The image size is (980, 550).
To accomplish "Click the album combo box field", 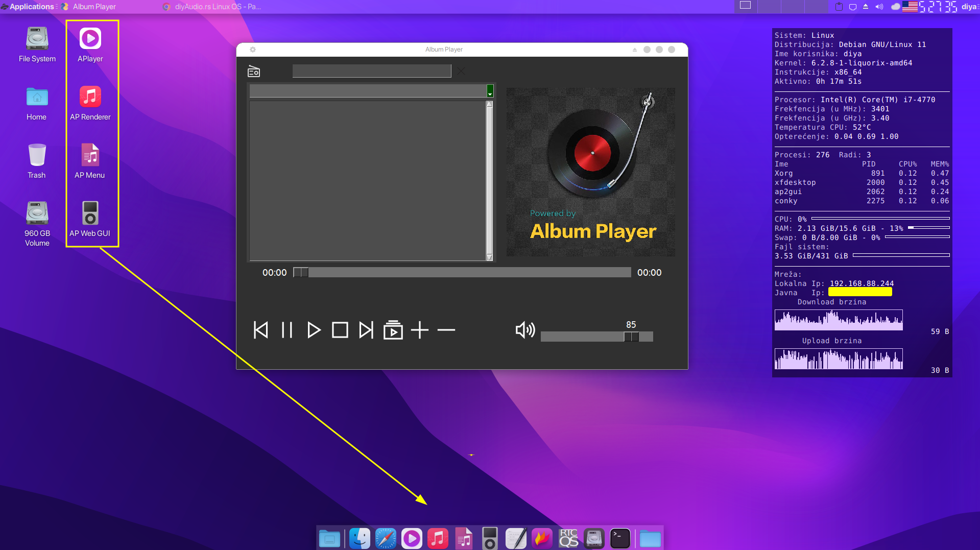I will (x=368, y=91).
